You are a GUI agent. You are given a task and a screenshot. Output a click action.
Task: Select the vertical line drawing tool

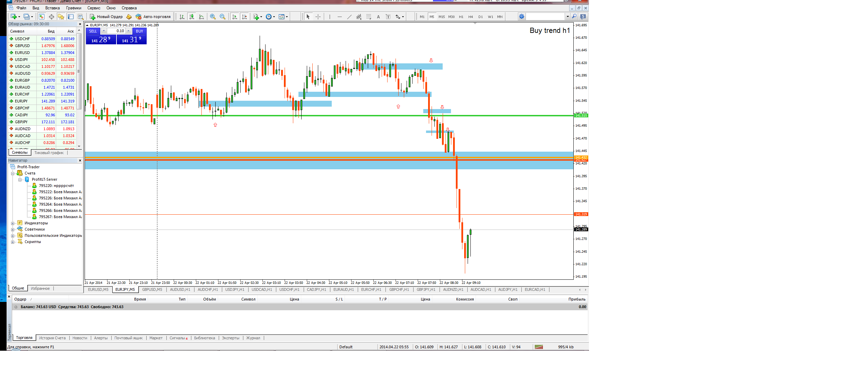[x=330, y=17]
